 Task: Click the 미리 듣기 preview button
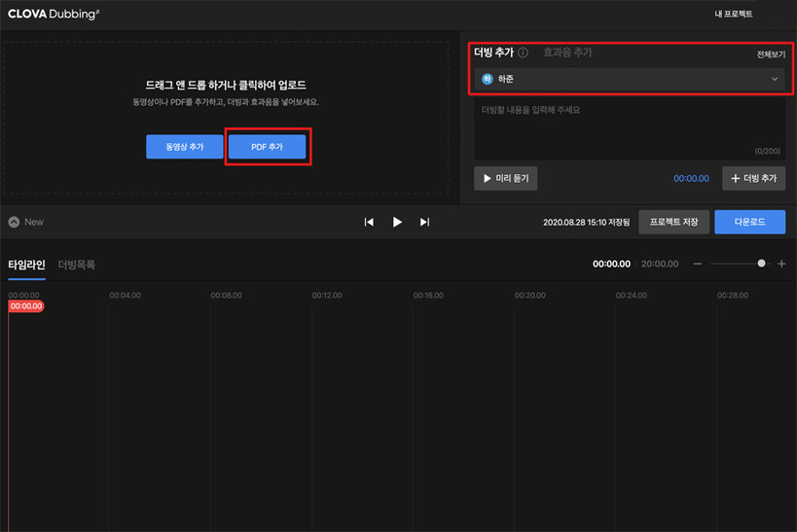pos(505,178)
